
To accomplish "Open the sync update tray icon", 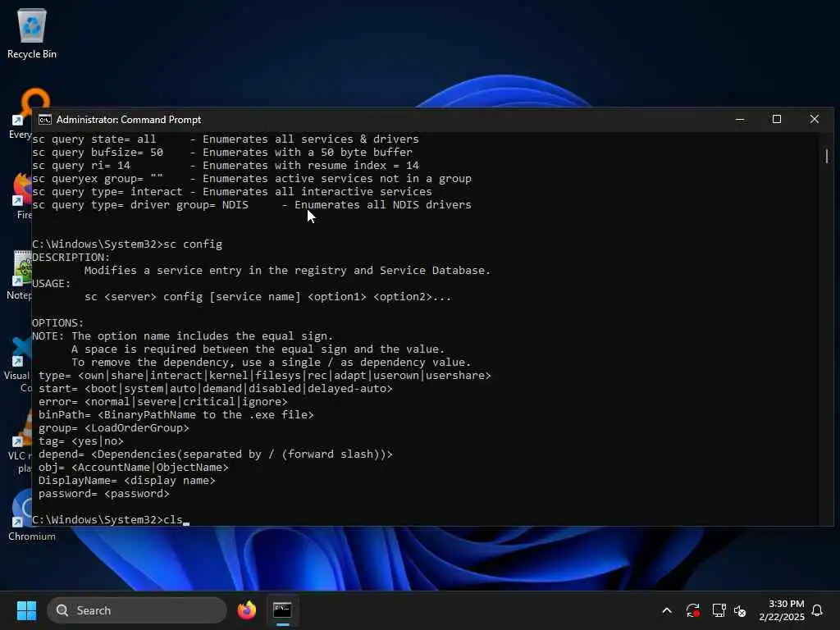I will (x=692, y=610).
